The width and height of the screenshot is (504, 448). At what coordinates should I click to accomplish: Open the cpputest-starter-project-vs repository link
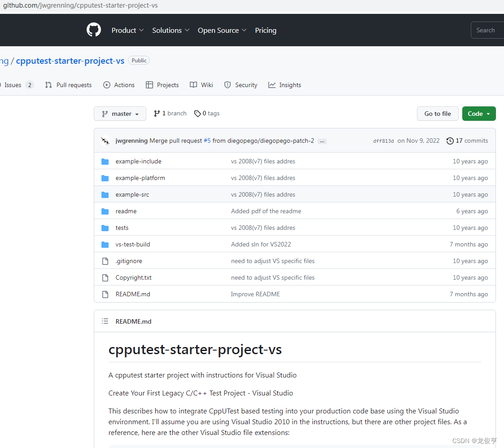[x=70, y=61]
